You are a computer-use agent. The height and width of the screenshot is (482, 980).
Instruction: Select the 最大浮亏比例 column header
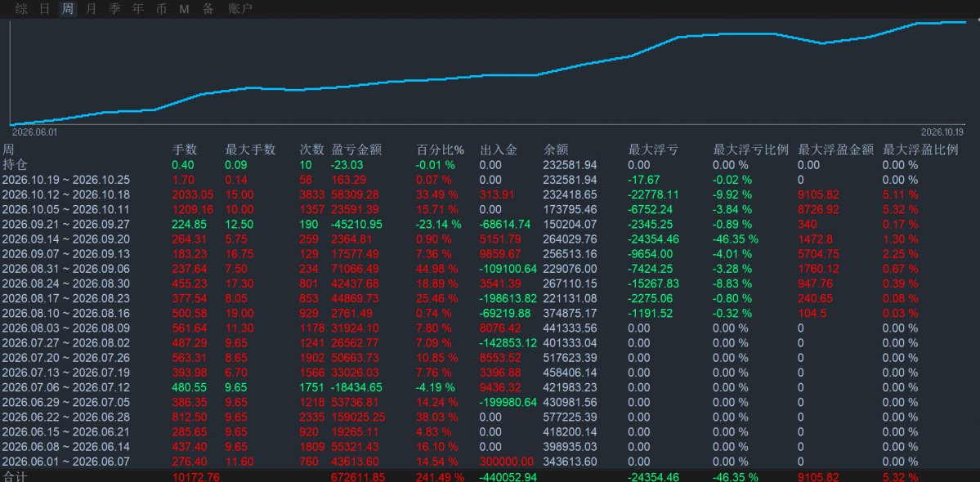(750, 150)
